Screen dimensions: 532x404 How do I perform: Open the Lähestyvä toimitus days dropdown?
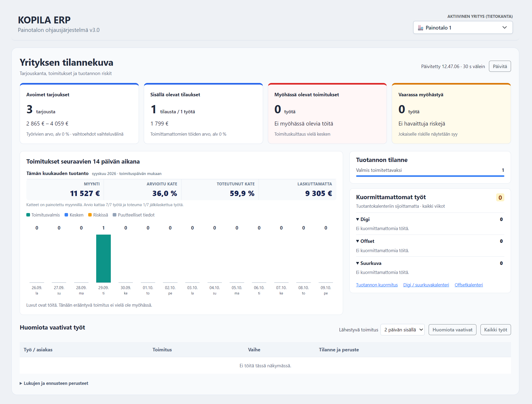pyautogui.click(x=402, y=330)
